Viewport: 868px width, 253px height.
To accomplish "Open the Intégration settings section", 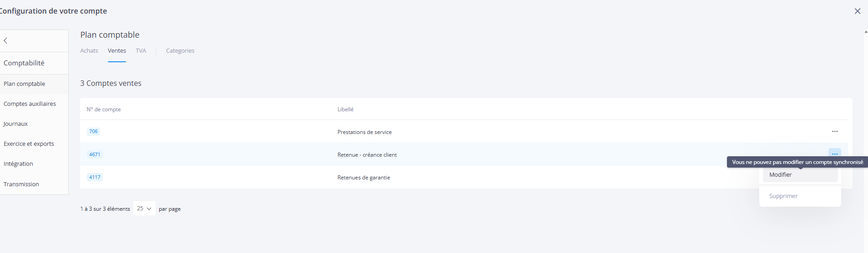I will click(18, 164).
